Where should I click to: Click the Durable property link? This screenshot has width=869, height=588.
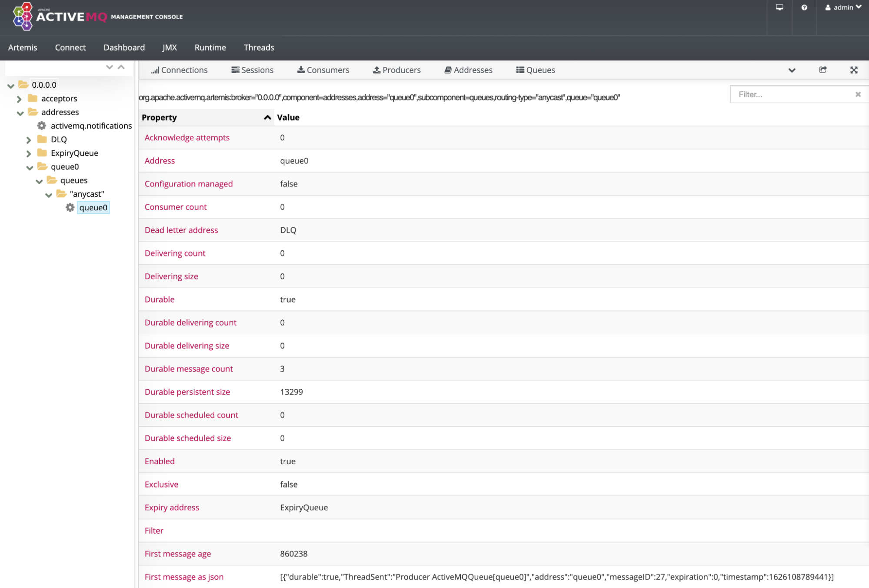coord(159,299)
